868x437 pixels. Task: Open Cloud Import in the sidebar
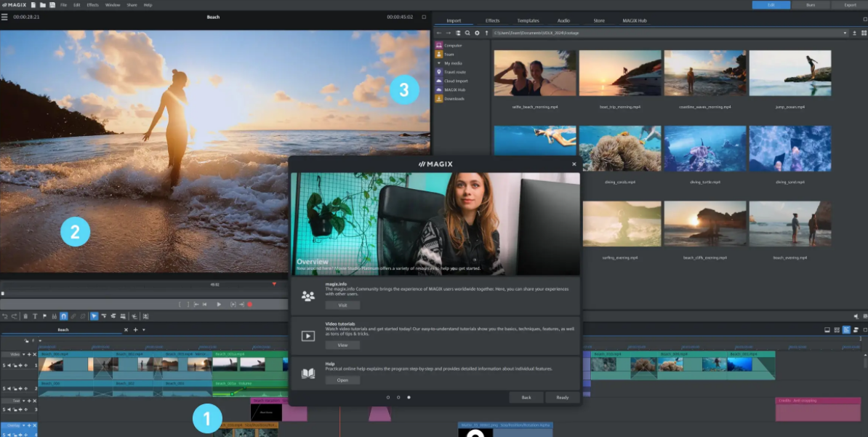[x=451, y=81]
